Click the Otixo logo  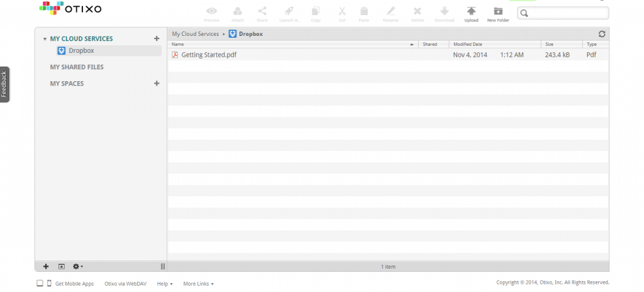pos(70,9)
